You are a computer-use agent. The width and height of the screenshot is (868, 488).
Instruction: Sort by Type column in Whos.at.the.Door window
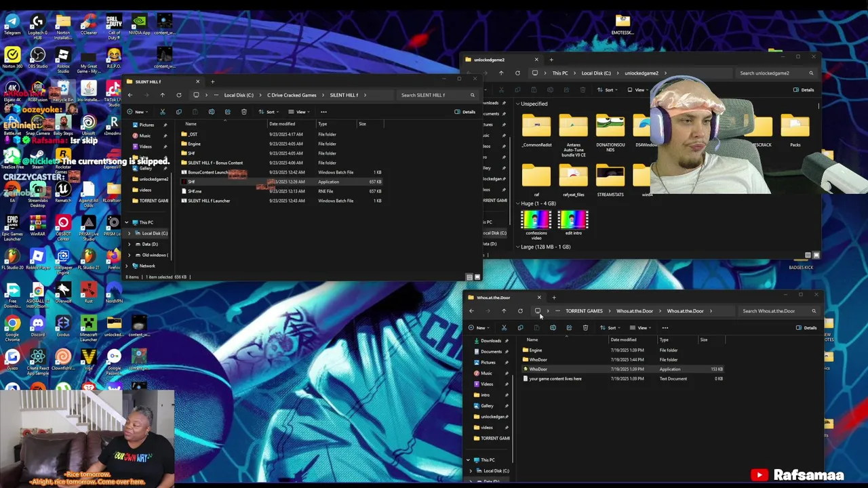664,340
